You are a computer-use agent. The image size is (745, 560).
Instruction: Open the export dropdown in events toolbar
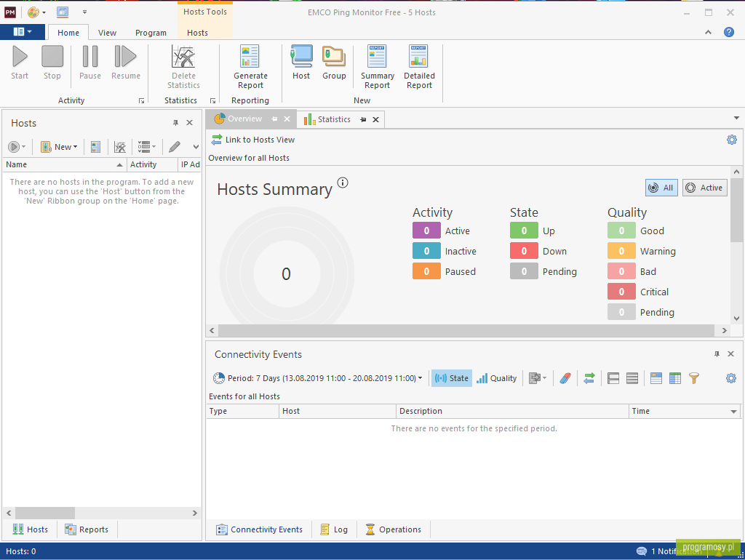538,378
